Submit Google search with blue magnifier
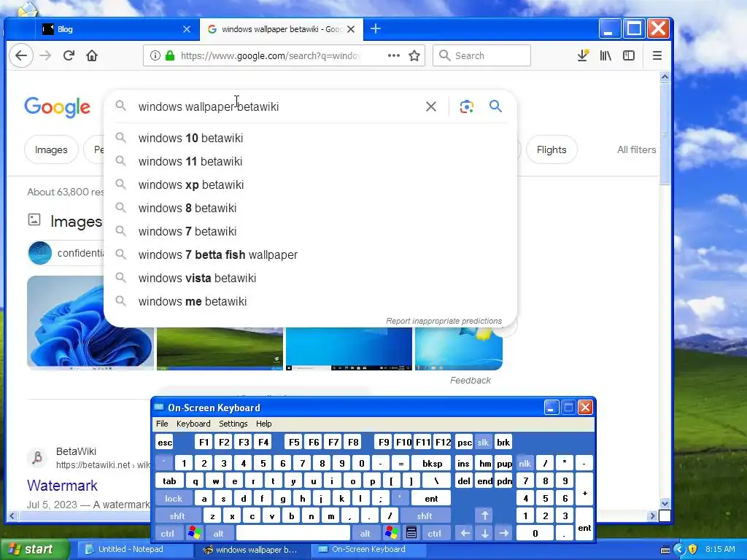This screenshot has height=560, width=747. [x=495, y=106]
